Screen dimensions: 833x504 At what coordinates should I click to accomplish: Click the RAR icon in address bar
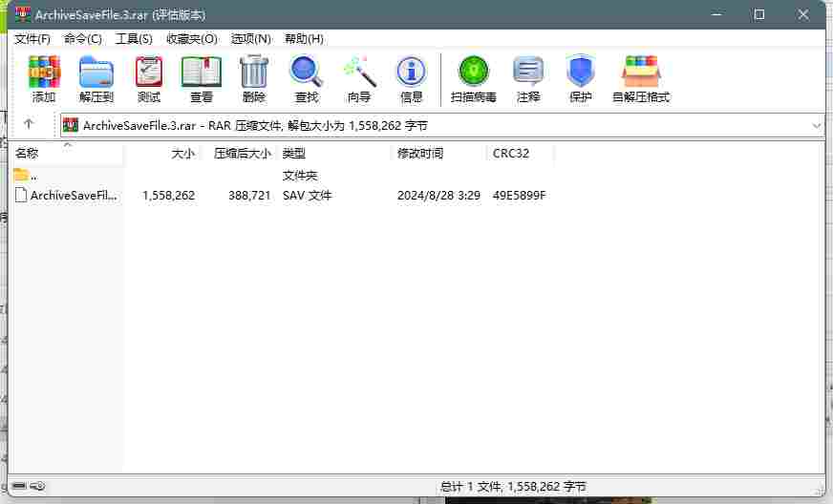click(71, 125)
